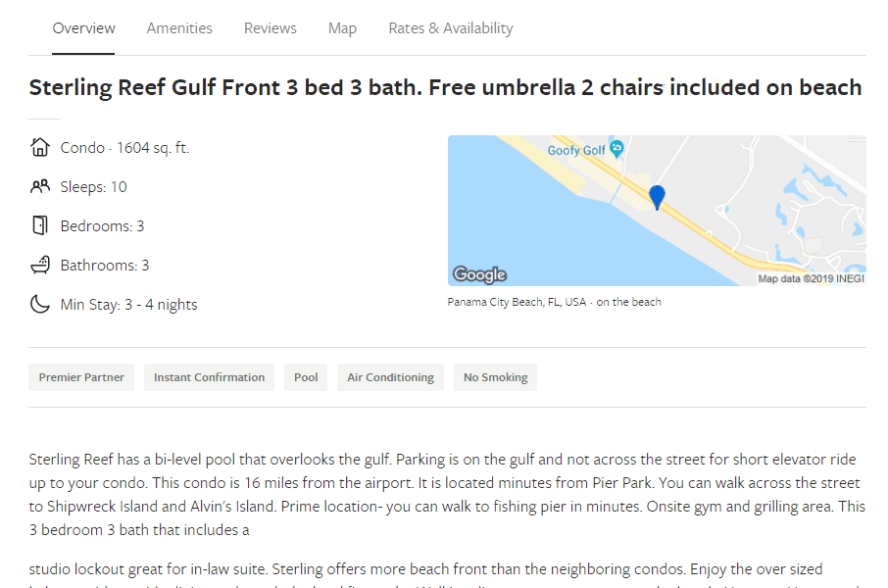
Task: Click the people icon next to Sleeps
Action: 39,186
